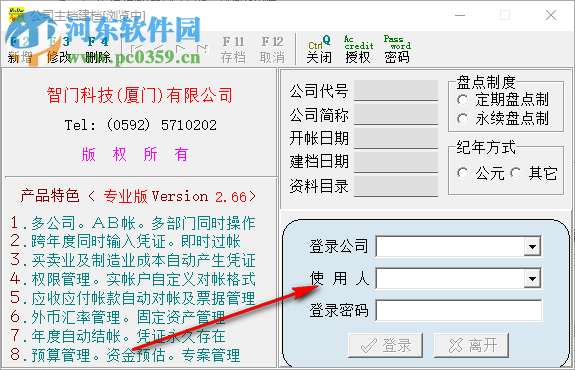This screenshot has height=370, width=575.
Task: Expand the 使用人 dropdown arrow
Action: point(532,279)
